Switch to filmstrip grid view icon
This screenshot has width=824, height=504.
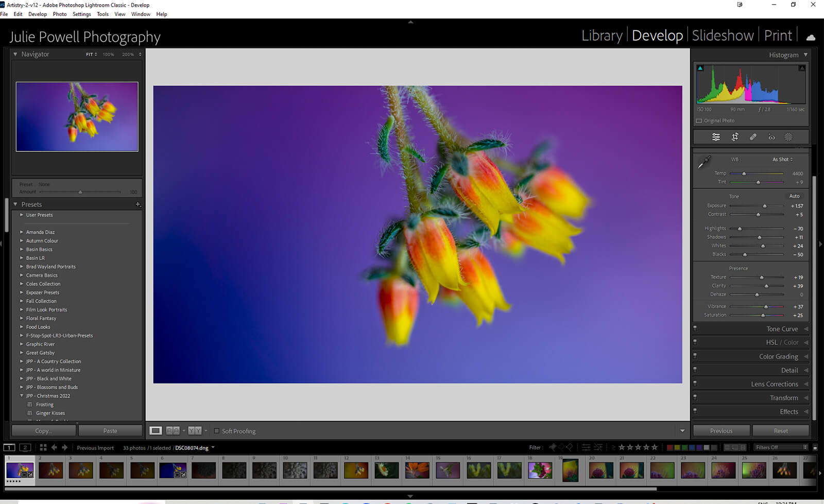(43, 447)
